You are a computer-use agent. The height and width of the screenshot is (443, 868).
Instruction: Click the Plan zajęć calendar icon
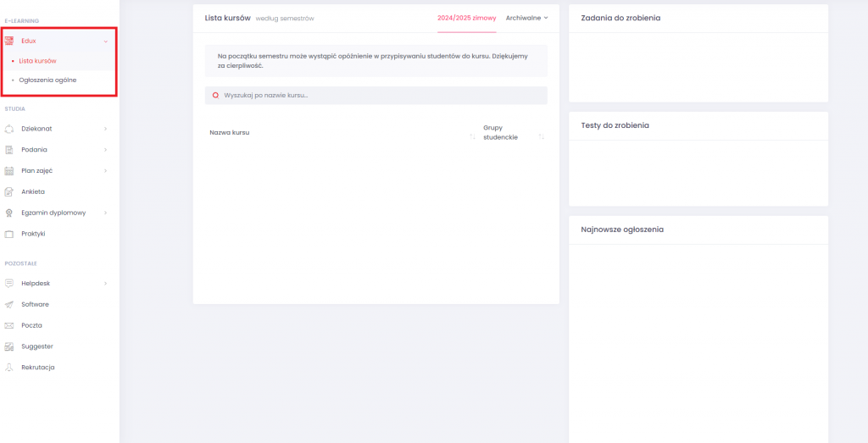9,170
